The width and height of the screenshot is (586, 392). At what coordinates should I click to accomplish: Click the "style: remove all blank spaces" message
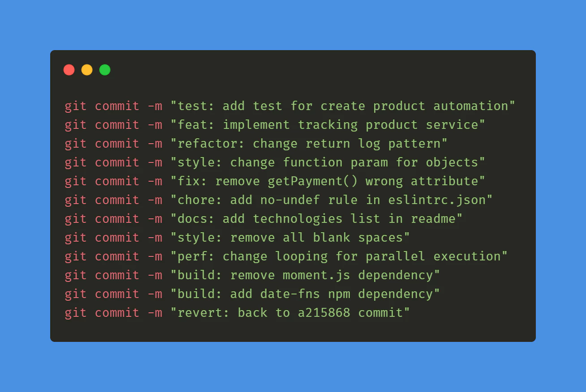coord(290,238)
